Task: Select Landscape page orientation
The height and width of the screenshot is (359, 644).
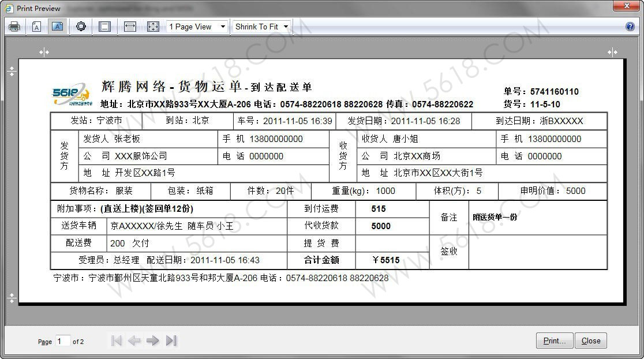Action: (x=57, y=27)
